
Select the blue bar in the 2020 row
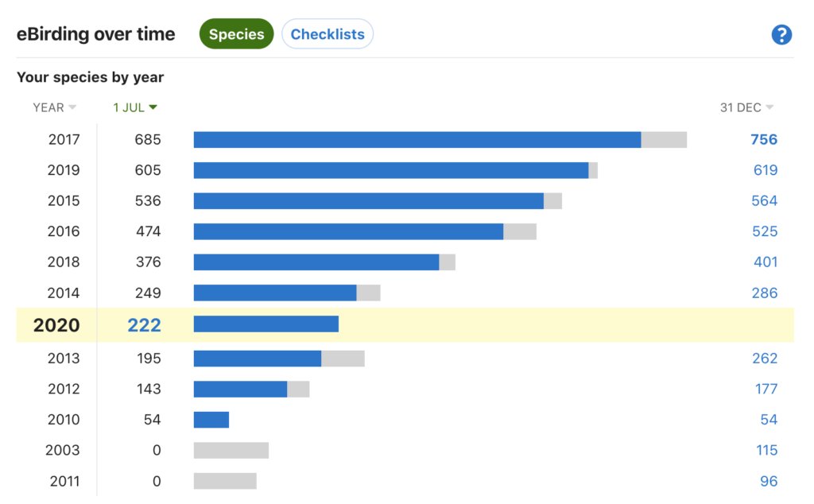pyautogui.click(x=266, y=324)
